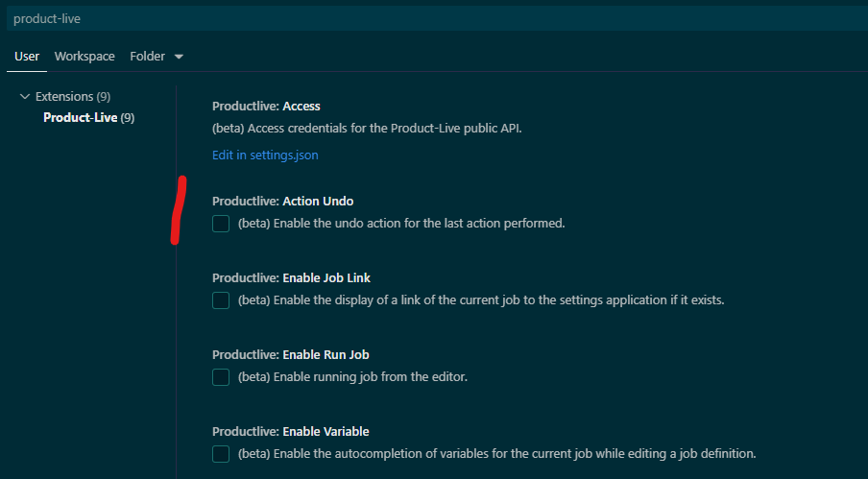Click the Productlive: Enable Variable heading
868x479 pixels.
tap(290, 432)
